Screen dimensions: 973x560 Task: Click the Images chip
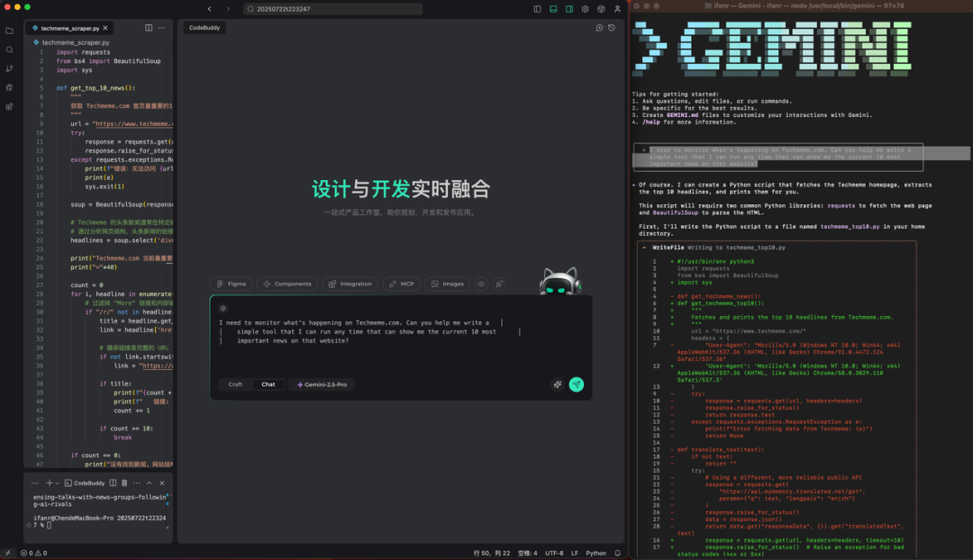click(x=448, y=284)
